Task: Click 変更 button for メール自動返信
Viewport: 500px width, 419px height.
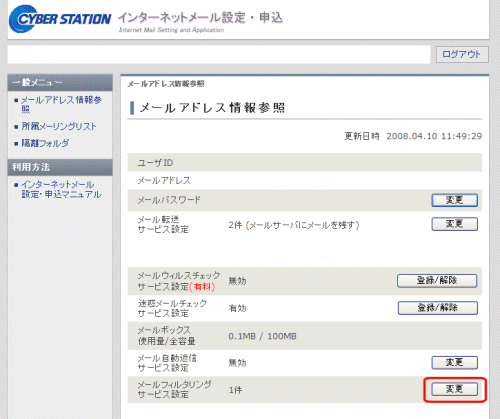Action: point(455,362)
